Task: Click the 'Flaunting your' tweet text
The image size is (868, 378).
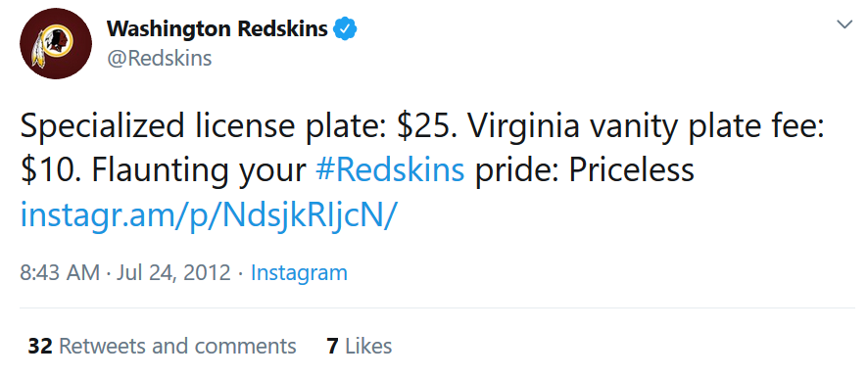Action: (199, 171)
